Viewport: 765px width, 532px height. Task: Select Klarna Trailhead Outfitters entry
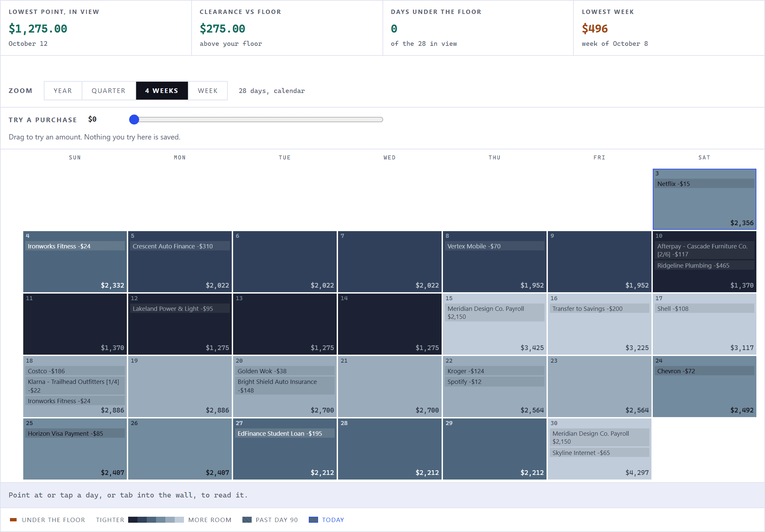tap(75, 386)
